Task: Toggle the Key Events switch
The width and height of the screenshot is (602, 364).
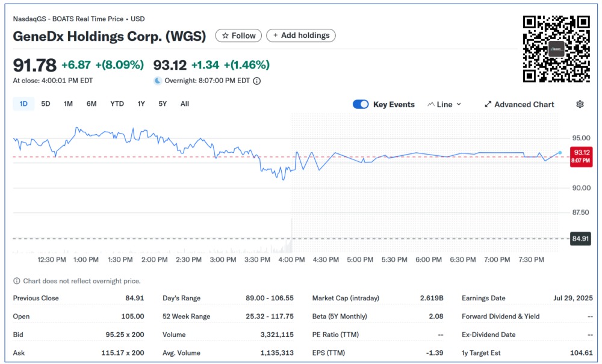Action: pyautogui.click(x=361, y=104)
